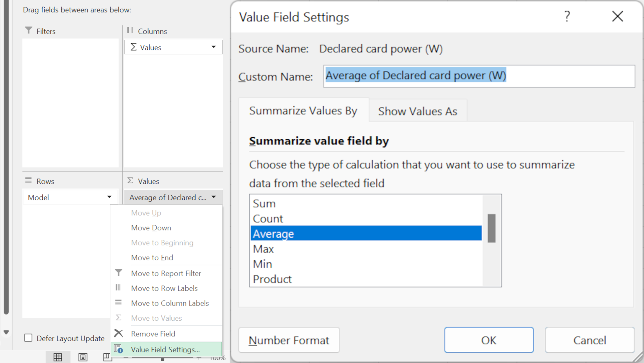This screenshot has width=644, height=363.
Task: Expand the Average of Declared field dropdown
Action: (x=214, y=197)
